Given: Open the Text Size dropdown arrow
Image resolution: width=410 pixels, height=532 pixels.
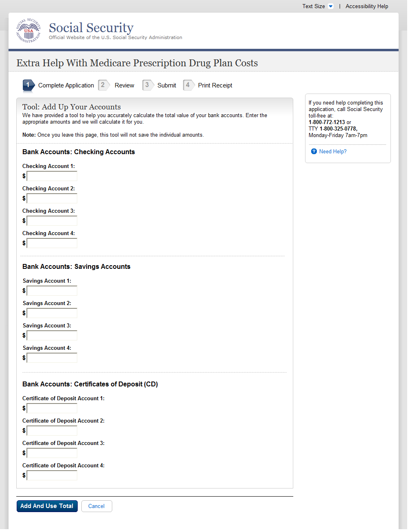Looking at the screenshot, I should [x=331, y=6].
